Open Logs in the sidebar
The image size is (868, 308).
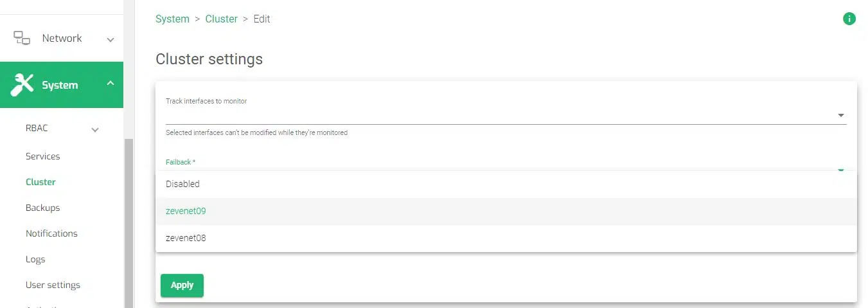point(35,259)
